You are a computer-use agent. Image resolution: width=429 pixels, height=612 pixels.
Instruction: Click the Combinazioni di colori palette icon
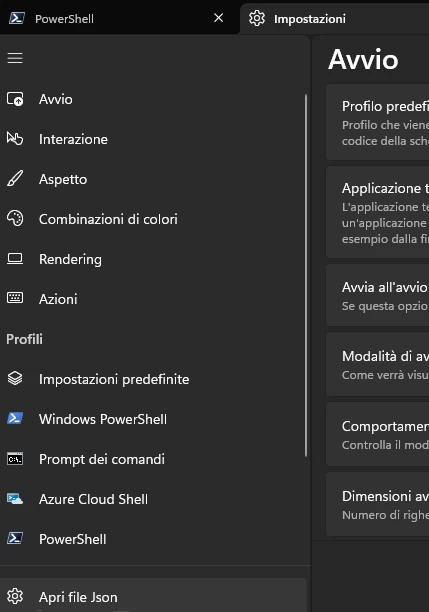15,219
